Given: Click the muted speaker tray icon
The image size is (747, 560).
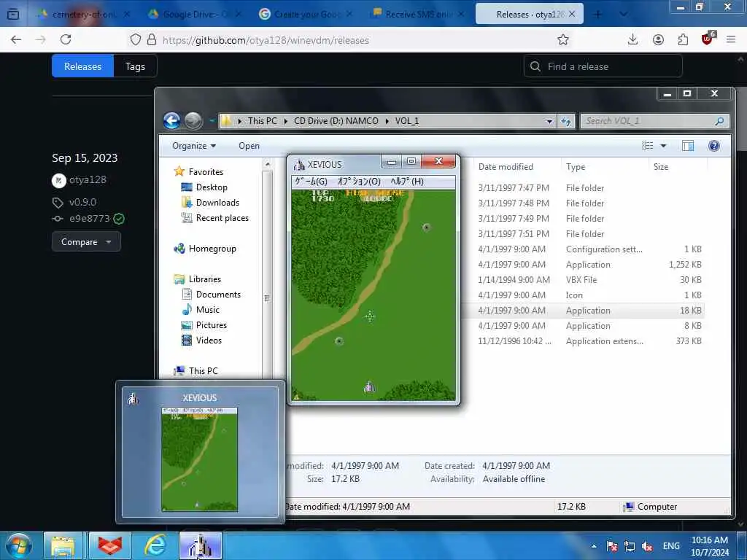Looking at the screenshot, I should (647, 547).
